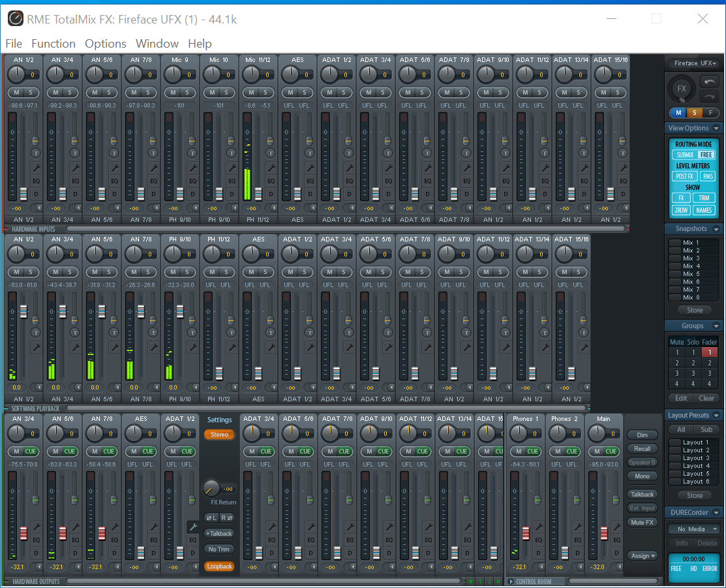Mute the AN 1/2 hardware input channel
This screenshot has width=726, height=588.
coord(17,93)
